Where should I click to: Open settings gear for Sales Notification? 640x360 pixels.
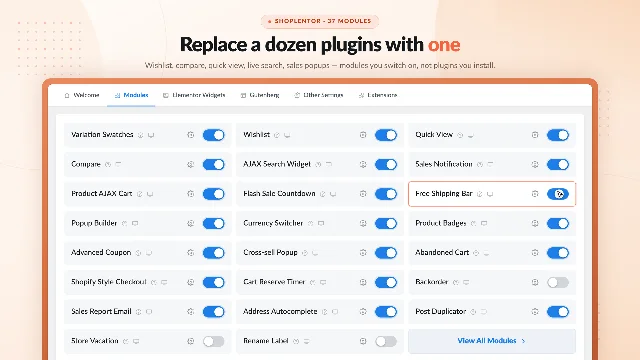(x=535, y=164)
